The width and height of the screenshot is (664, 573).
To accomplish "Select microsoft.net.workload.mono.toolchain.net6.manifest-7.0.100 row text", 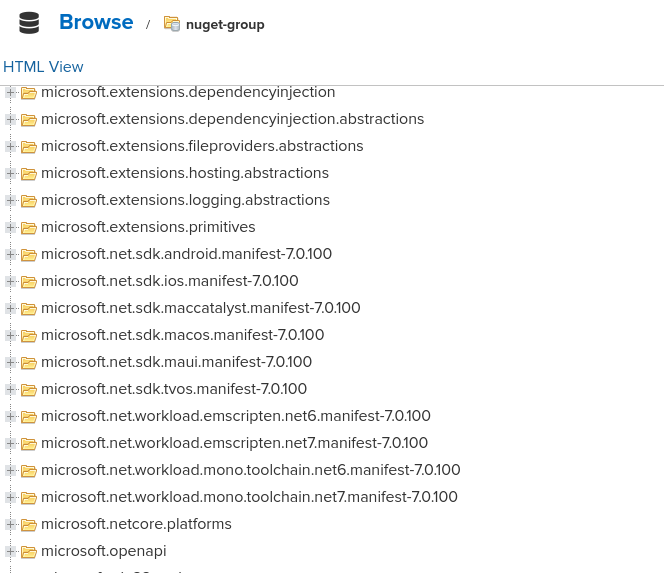I will point(251,470).
